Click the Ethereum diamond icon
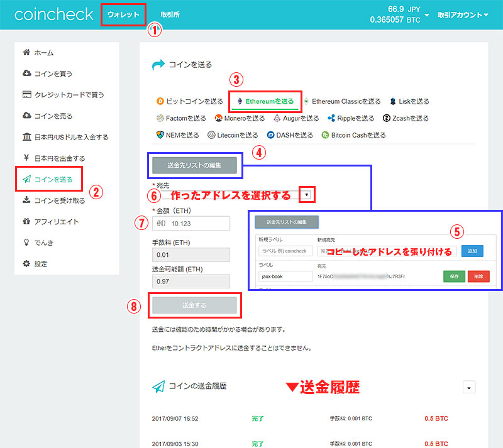 [240, 101]
